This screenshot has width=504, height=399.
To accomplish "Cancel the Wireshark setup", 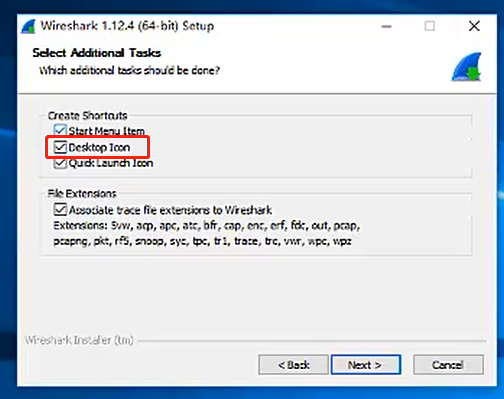I will point(448,365).
